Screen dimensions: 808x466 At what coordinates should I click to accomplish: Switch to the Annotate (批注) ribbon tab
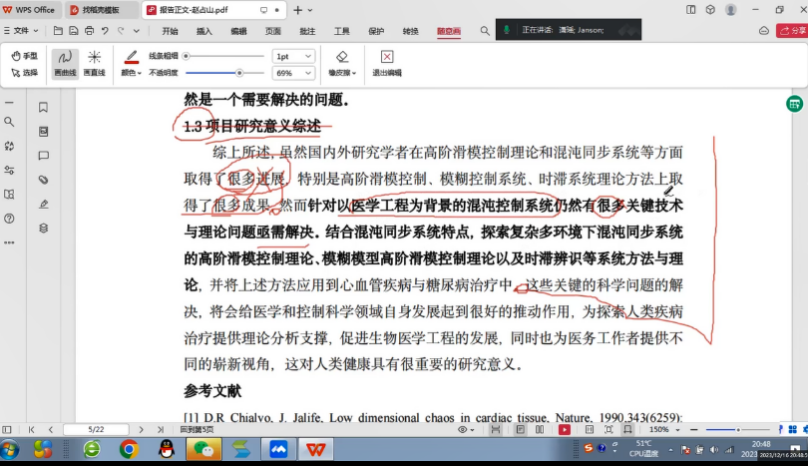307,31
